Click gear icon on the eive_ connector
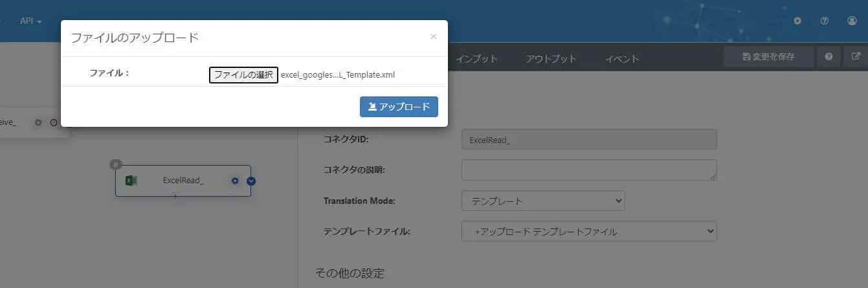The image size is (868, 288). pyautogui.click(x=38, y=122)
